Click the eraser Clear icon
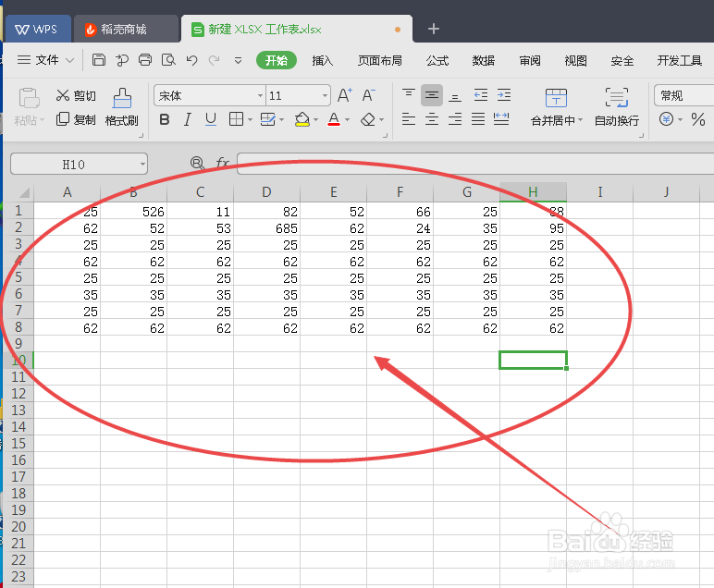The width and height of the screenshot is (714, 588). (368, 119)
